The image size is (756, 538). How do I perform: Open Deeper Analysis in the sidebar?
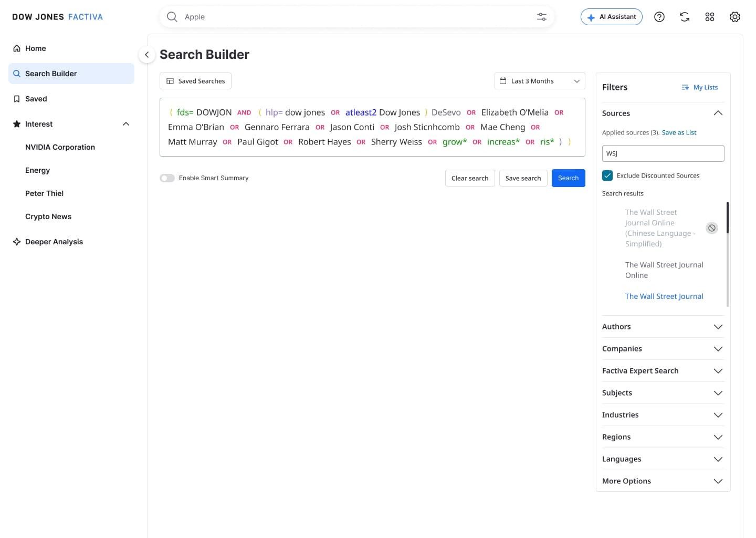coord(71,242)
